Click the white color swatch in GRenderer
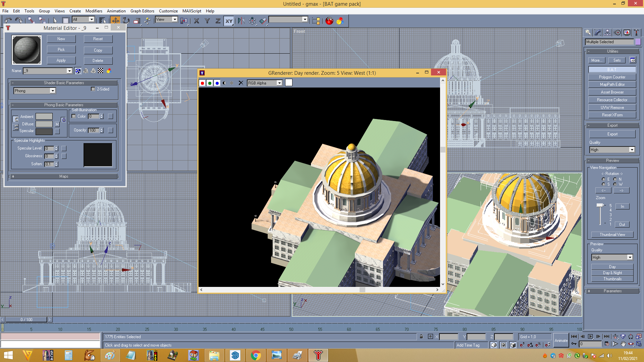Screen dimensions: 644x362 pos(288,83)
